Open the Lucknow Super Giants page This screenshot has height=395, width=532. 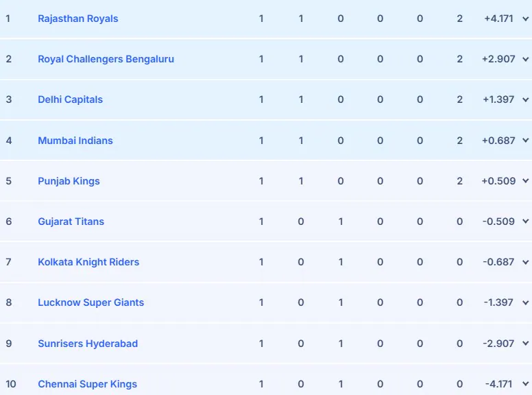tap(90, 302)
